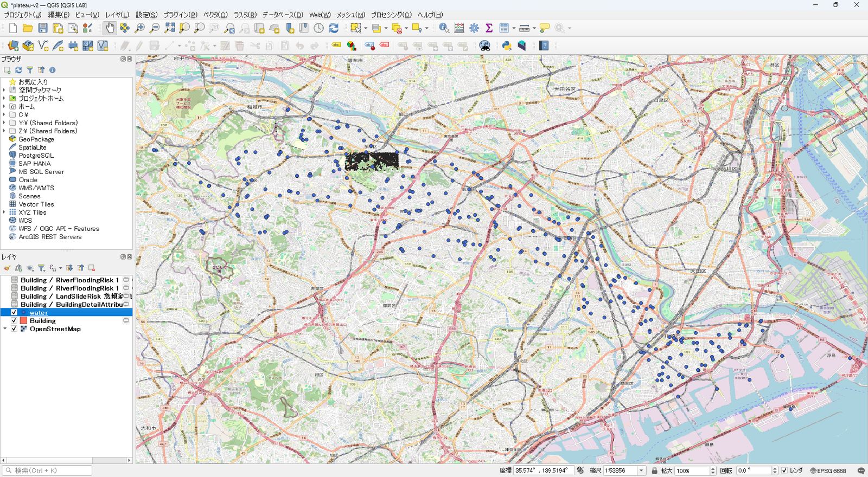Open the field calculator abacus icon

click(459, 28)
